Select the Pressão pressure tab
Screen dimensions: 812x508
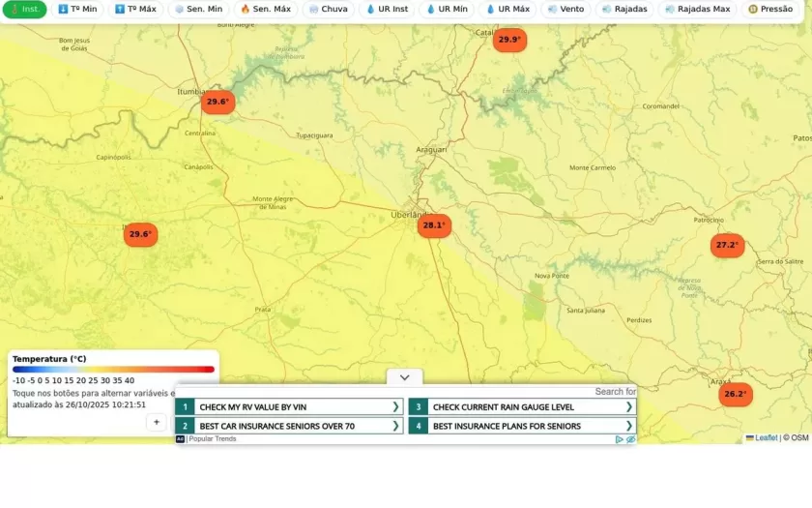pos(770,9)
